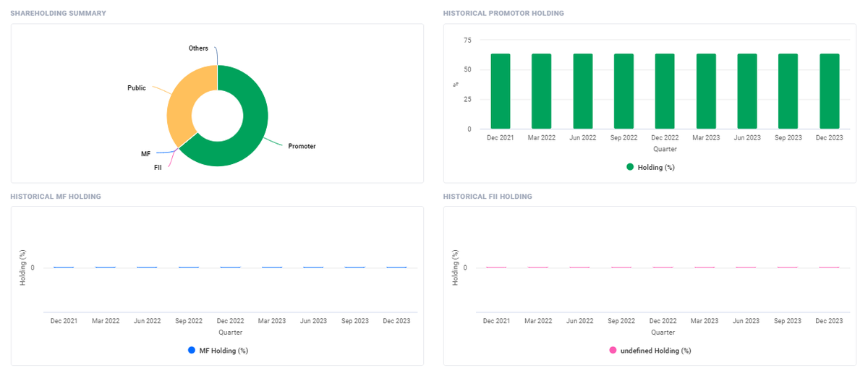Screen dimensions: 868x373
Task: Click the Historical FII Holding heading
Action: [x=488, y=197]
